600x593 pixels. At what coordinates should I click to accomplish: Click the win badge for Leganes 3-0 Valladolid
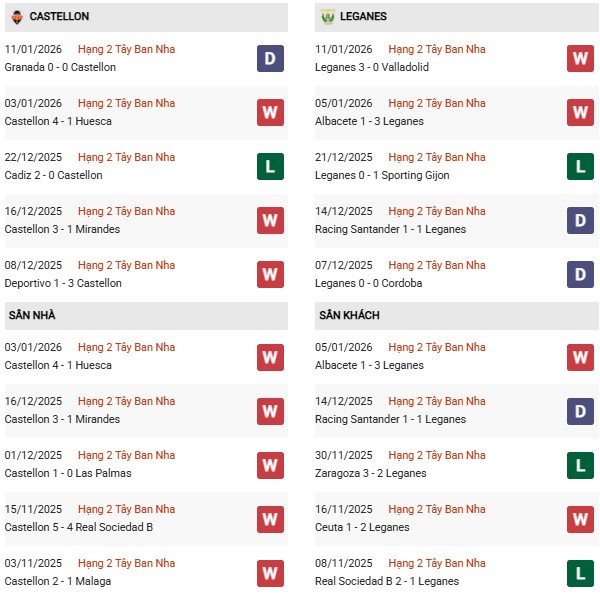tap(580, 58)
